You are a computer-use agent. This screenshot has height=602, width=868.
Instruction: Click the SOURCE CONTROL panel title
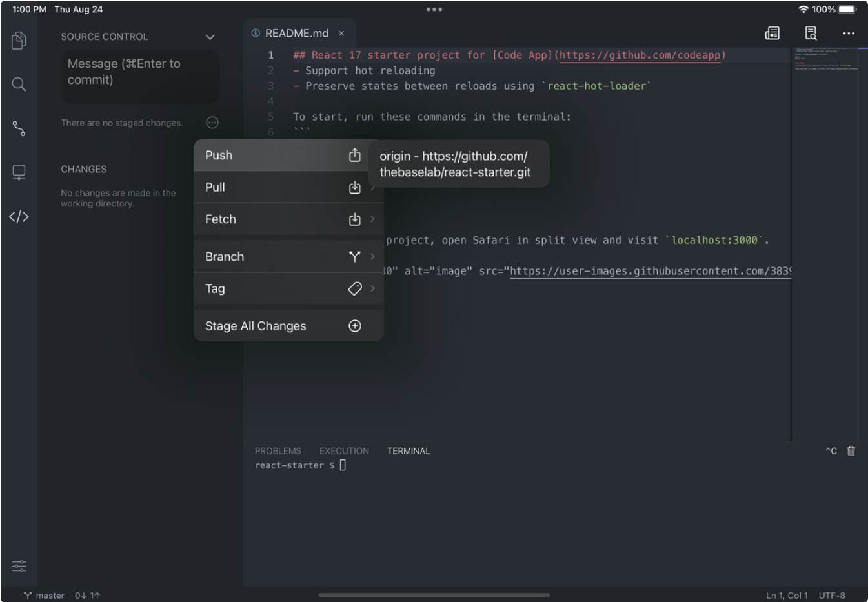click(105, 37)
